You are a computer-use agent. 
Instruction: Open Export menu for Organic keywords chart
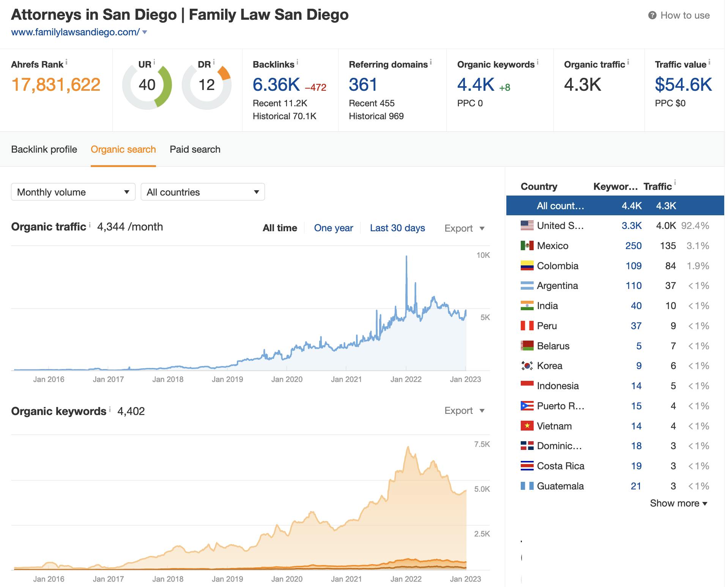[x=465, y=411]
